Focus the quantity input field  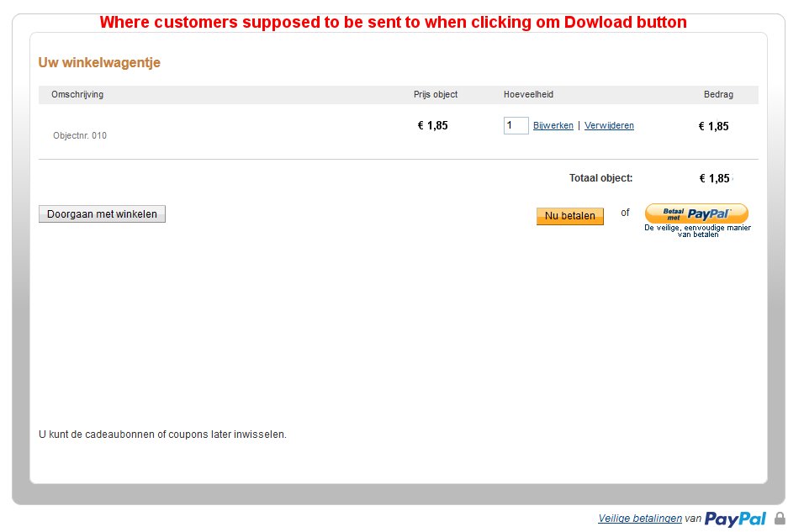tap(516, 125)
